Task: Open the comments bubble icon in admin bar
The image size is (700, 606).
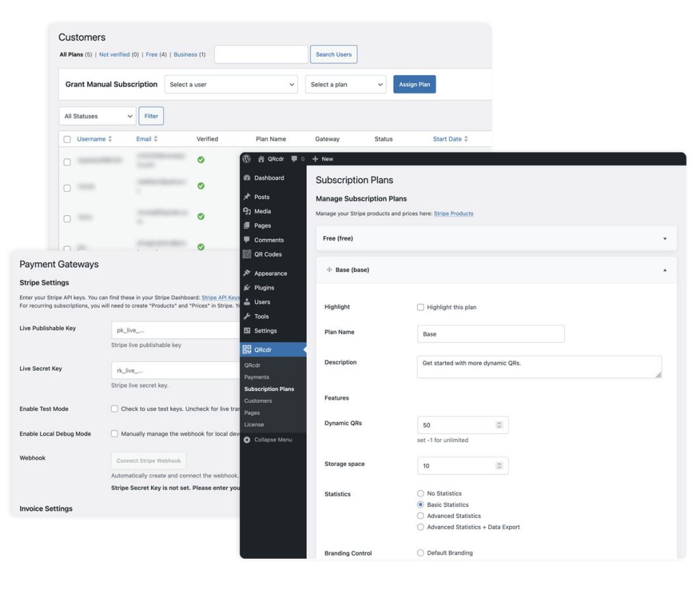Action: point(295,159)
